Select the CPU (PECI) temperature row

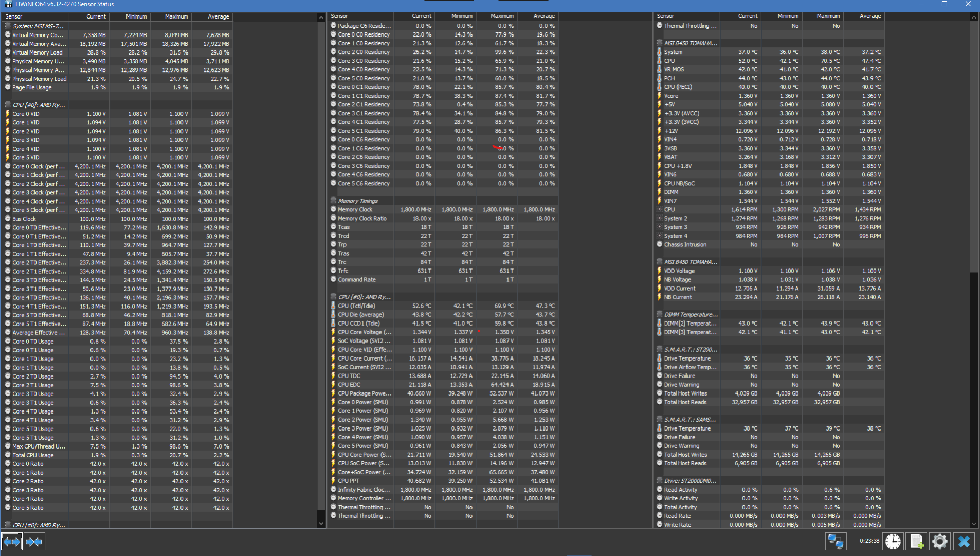(769, 87)
